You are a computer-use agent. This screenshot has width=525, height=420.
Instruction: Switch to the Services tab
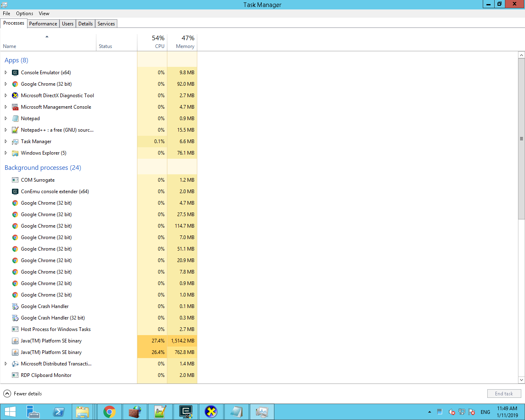click(106, 24)
